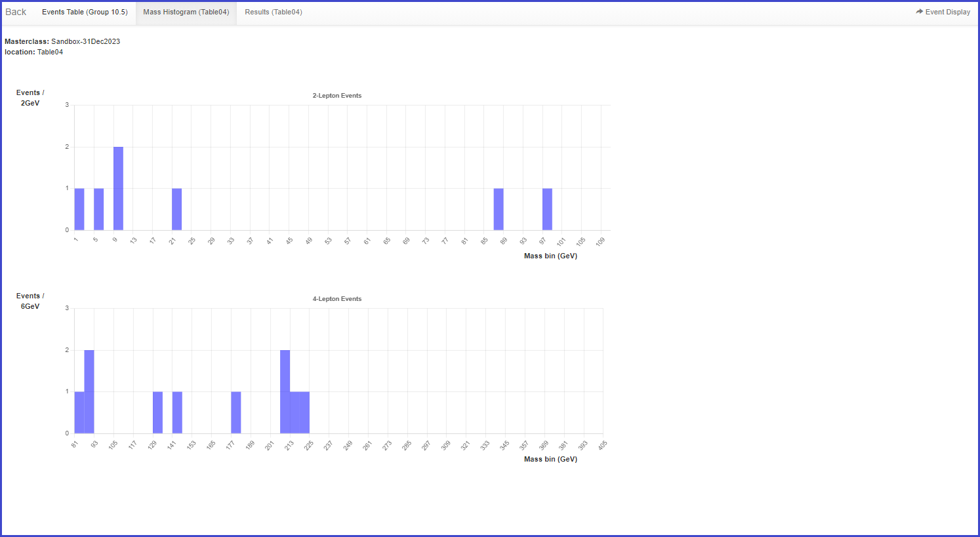Viewport: 980px width, 537px height.
Task: Go back using the Back link
Action: coord(16,12)
